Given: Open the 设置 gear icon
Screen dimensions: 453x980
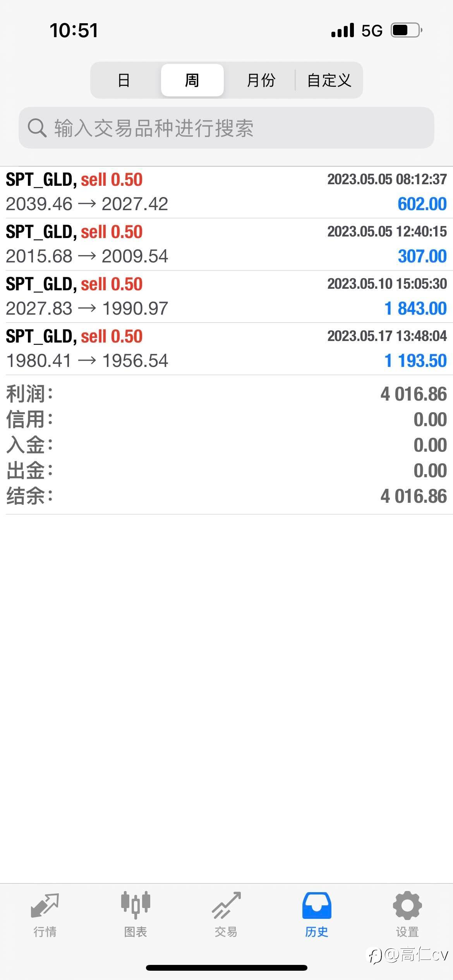Looking at the screenshot, I should point(407,906).
